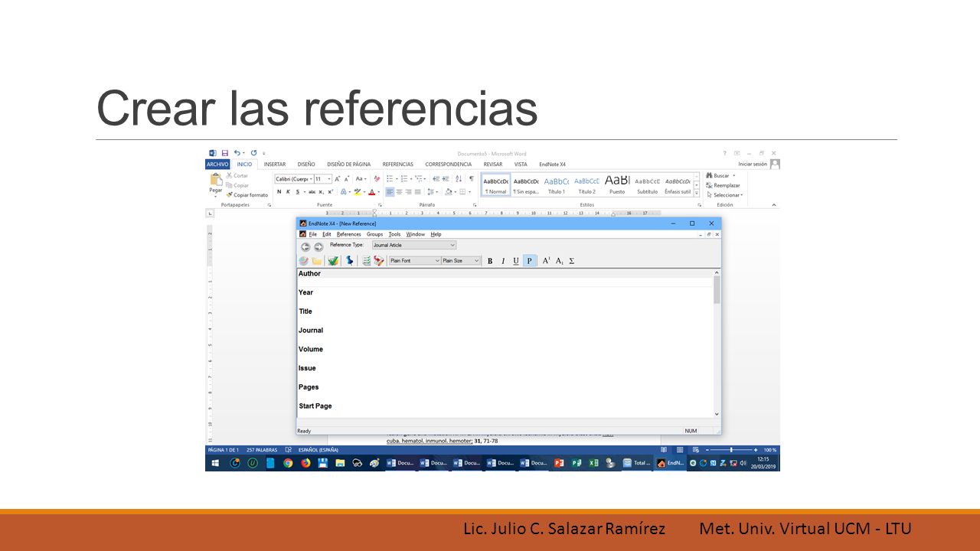The height and width of the screenshot is (551, 980).
Task: Click Copiar formato in Word ribbon
Action: (247, 195)
